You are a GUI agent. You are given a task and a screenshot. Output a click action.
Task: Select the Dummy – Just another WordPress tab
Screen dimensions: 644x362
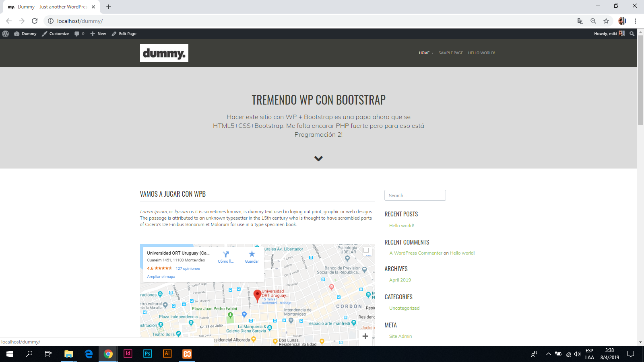click(x=51, y=7)
